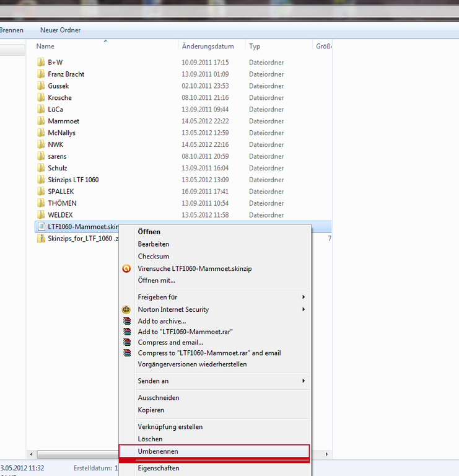The height and width of the screenshot is (476, 459).
Task: Click the Brennen toolbar button
Action: click(x=12, y=30)
